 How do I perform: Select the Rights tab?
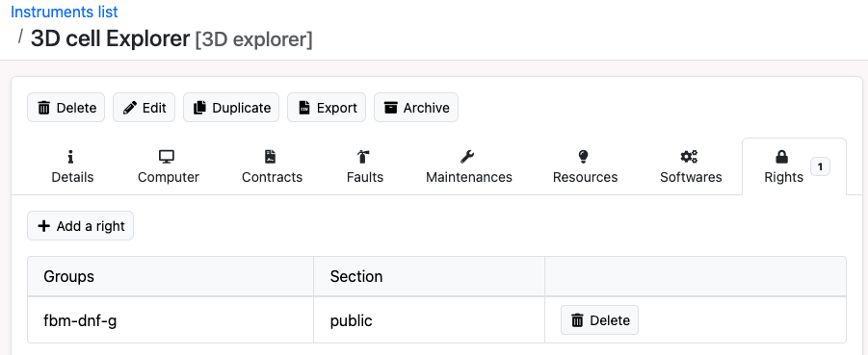pos(794,167)
